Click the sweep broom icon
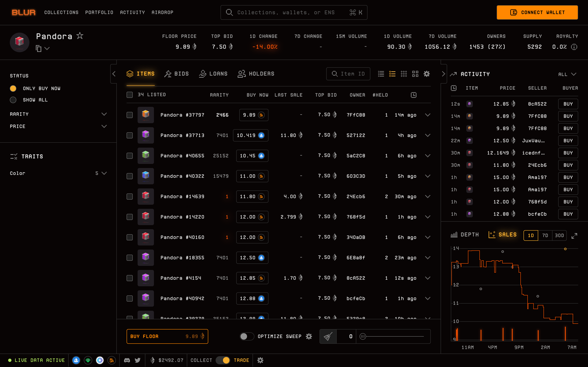The height and width of the screenshot is (367, 588). click(328, 336)
